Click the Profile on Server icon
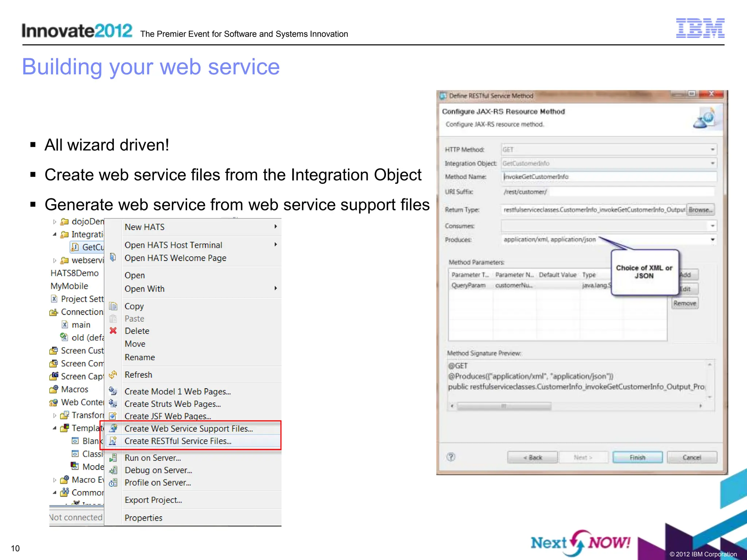Image resolution: width=747 pixels, height=560 pixels. 113,482
